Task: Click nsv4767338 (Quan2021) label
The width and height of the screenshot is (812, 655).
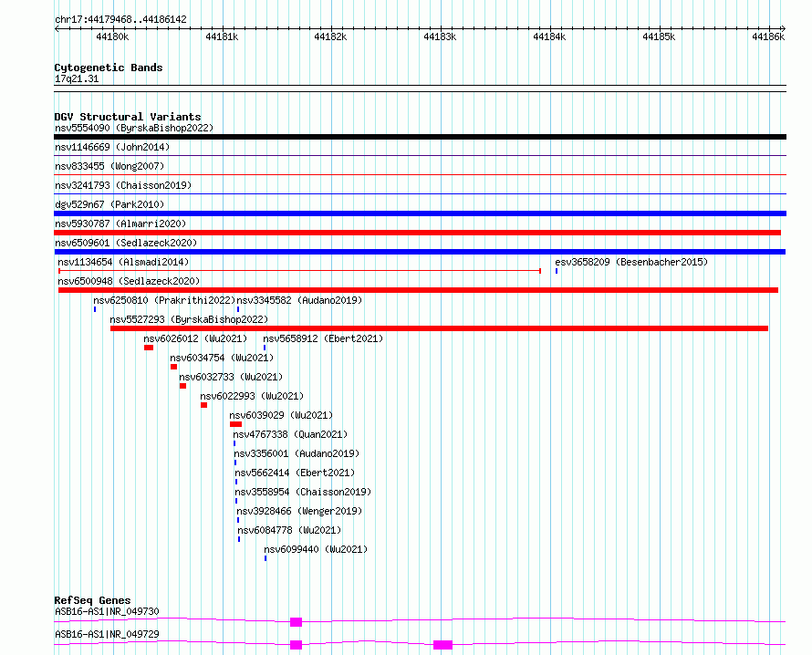Action: click(x=290, y=434)
